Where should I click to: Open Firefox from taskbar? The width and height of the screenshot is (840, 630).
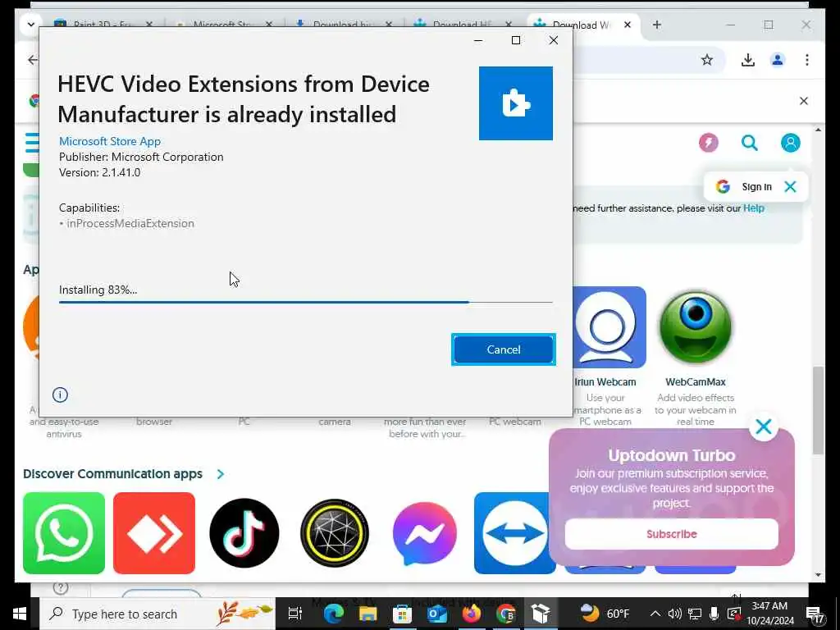pos(472,614)
